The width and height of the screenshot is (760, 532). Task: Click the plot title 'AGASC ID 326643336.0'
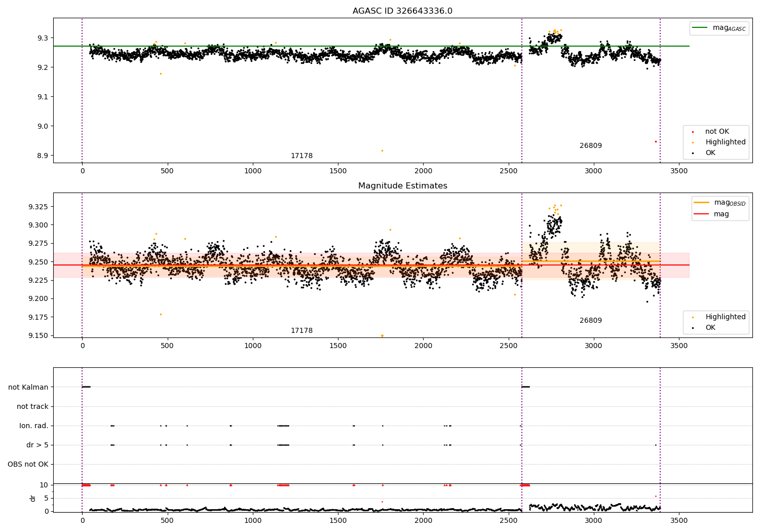[x=402, y=11]
